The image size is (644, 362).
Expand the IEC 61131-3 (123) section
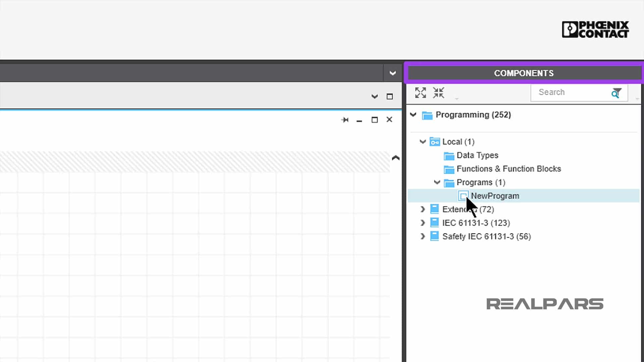coord(422,223)
